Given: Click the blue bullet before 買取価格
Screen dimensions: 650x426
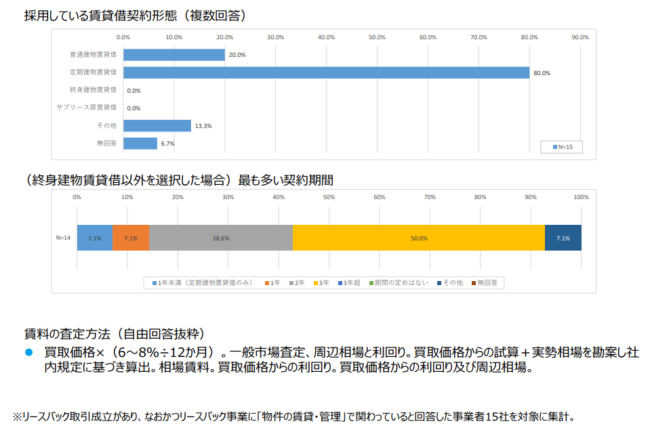Looking at the screenshot, I should point(29,352).
